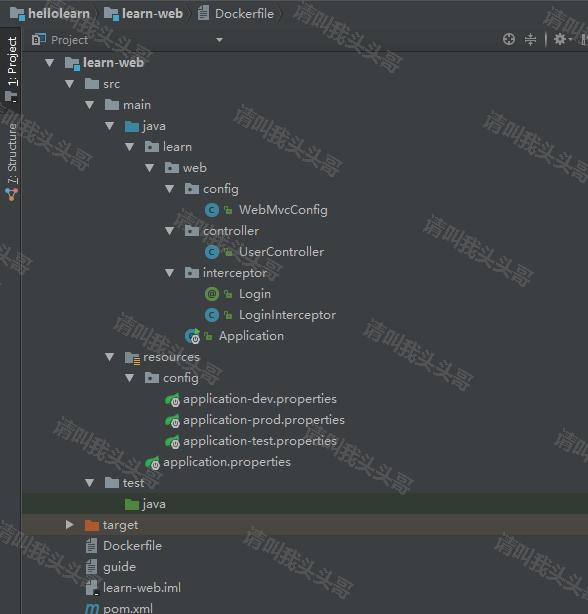This screenshot has width=588, height=614.
Task: Select application-dev.properties file
Action: pos(260,399)
